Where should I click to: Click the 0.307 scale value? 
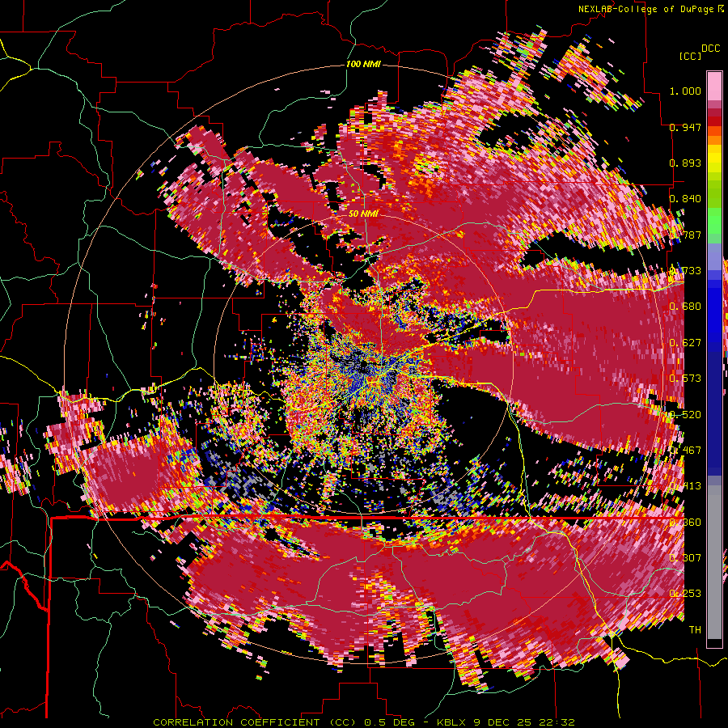tap(685, 558)
